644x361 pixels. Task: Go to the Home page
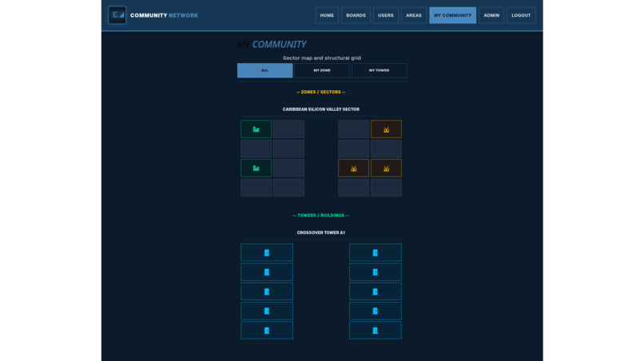(327, 15)
